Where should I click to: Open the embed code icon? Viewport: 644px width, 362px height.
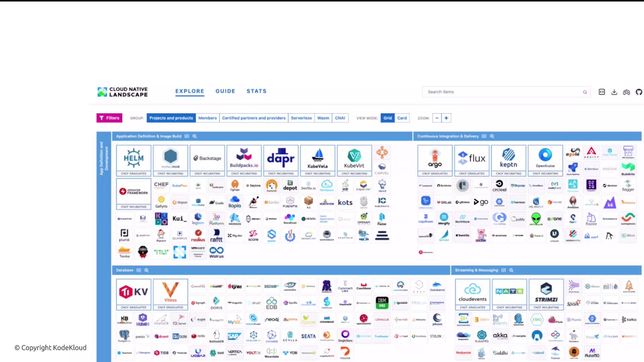[602, 92]
